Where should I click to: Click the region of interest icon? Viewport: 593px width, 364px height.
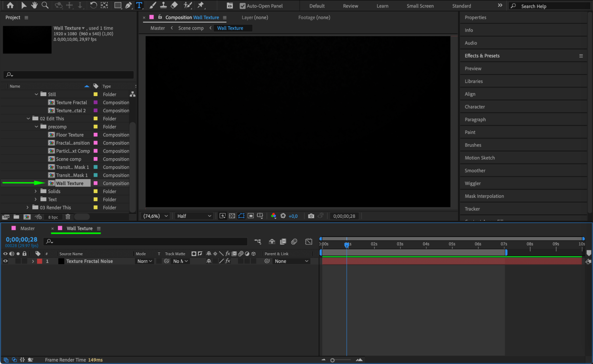[x=251, y=216]
